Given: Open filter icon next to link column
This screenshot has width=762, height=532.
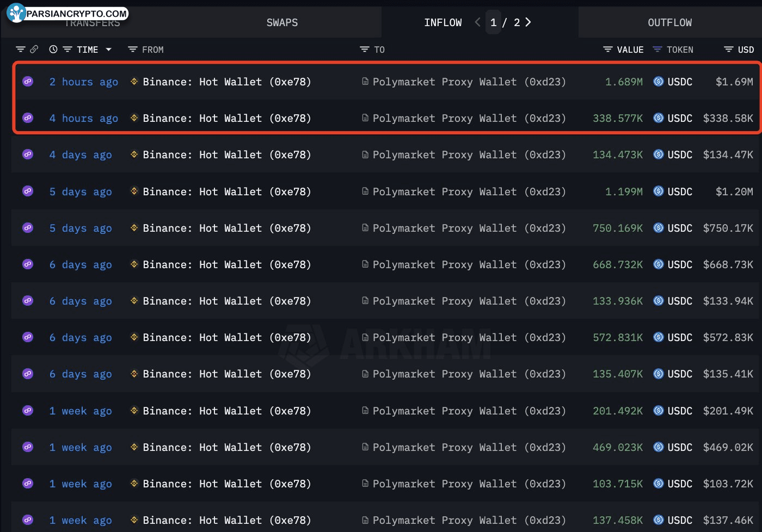Looking at the screenshot, I should pos(21,50).
